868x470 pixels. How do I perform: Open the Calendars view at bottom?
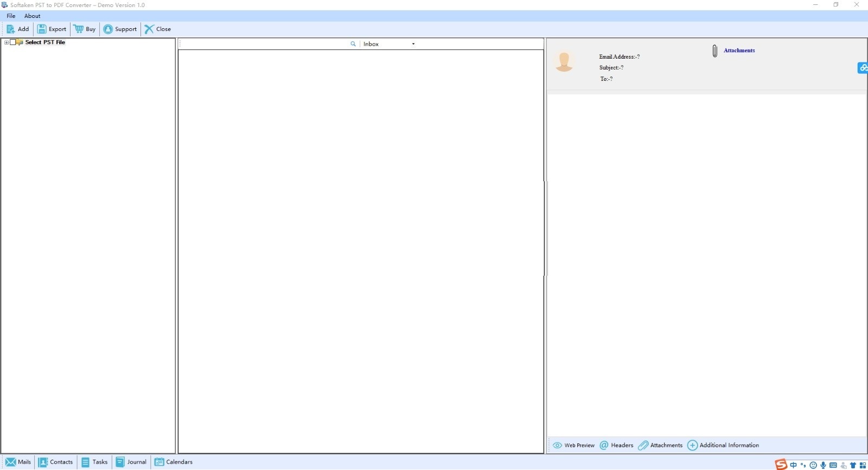pos(174,462)
